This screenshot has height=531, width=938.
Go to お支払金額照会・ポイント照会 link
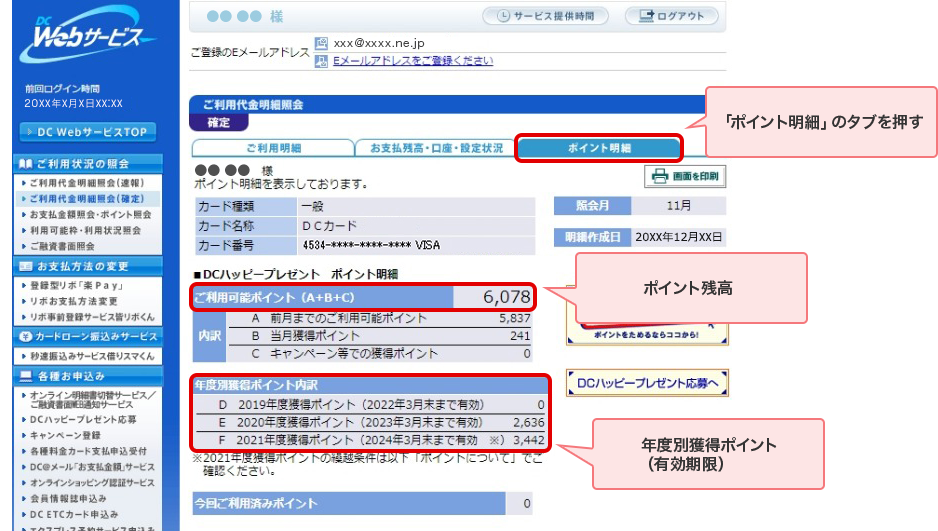(90, 214)
